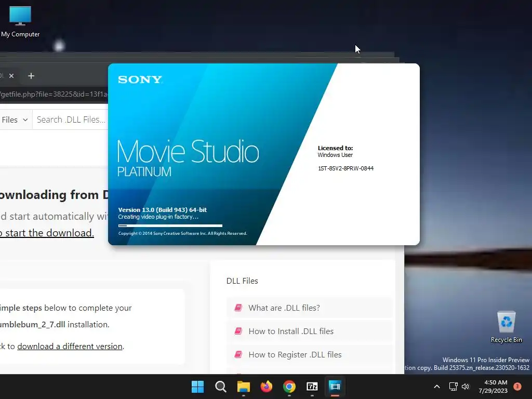The height and width of the screenshot is (399, 532).
Task: Close the current browser tab
Action: (x=11, y=76)
